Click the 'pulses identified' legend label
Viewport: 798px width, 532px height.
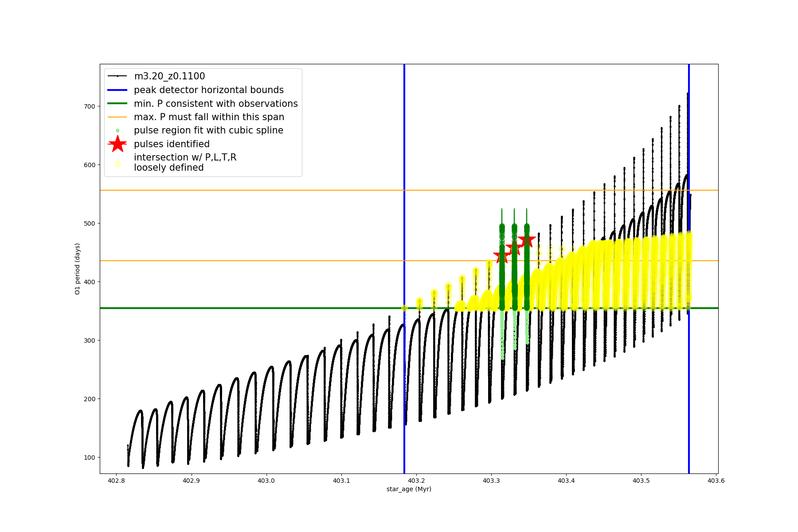(172, 144)
